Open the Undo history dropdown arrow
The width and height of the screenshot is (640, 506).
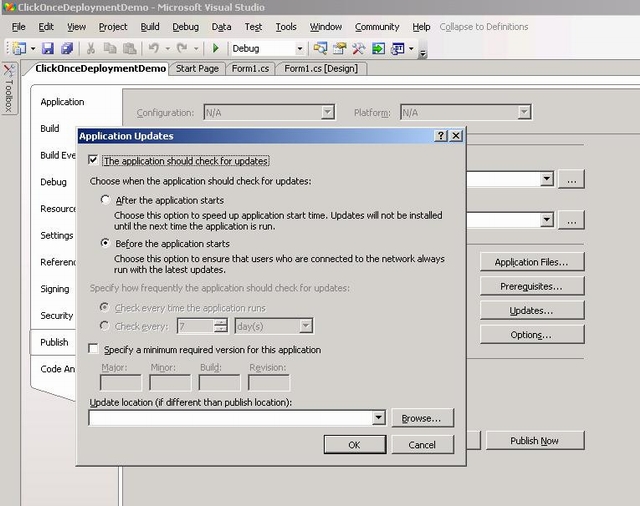point(167,49)
